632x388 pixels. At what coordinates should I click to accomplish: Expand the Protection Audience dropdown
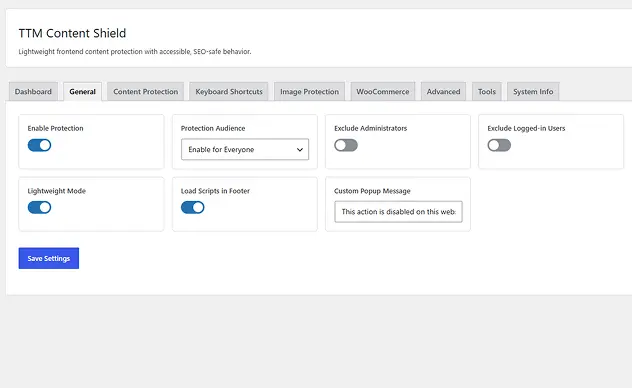[245, 149]
